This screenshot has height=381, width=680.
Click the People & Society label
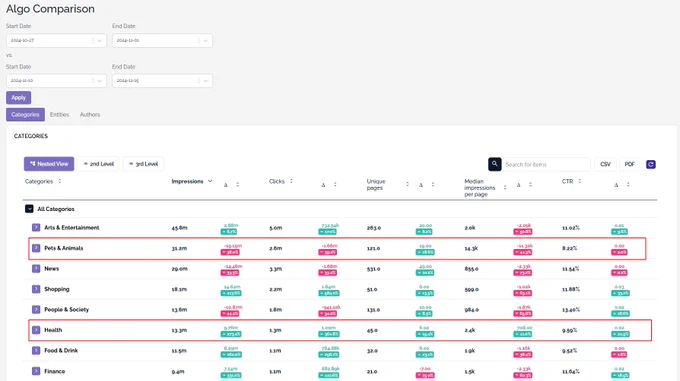(66, 309)
